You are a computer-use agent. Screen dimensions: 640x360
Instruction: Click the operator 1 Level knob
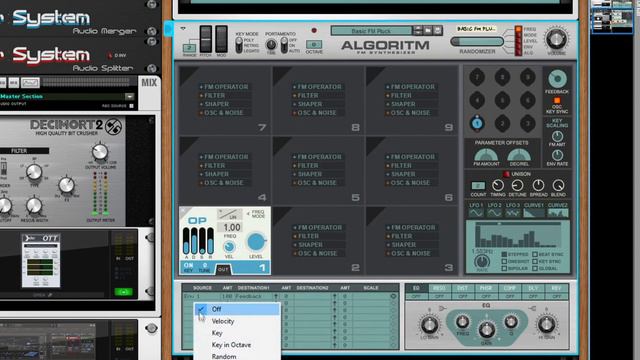click(256, 242)
